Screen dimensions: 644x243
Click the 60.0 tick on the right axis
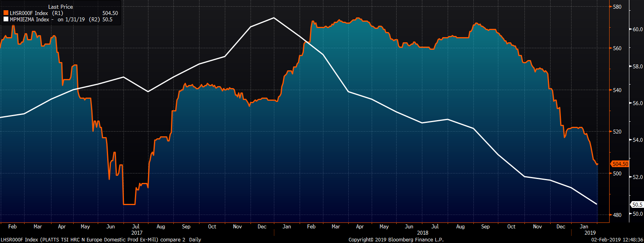(637, 29)
